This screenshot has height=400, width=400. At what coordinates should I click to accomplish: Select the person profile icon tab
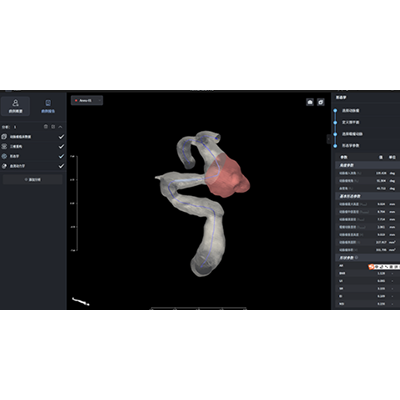click(15, 106)
